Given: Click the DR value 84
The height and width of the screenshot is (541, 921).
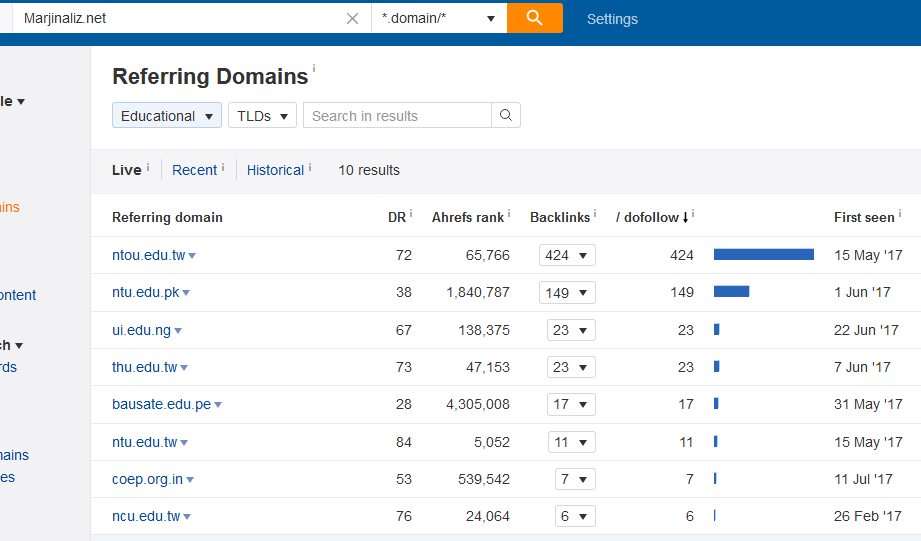Looking at the screenshot, I should point(404,442).
